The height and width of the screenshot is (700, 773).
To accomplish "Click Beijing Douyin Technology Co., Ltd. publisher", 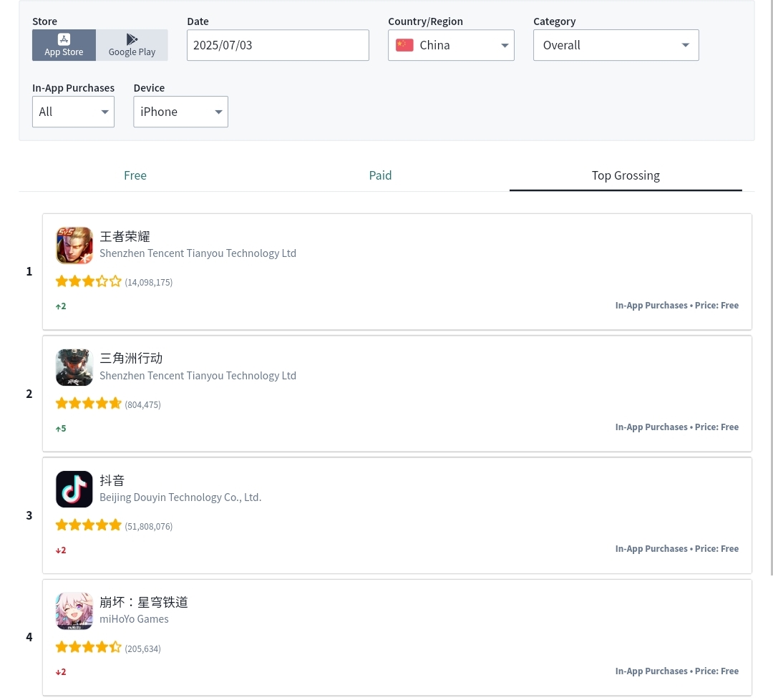I will click(180, 497).
